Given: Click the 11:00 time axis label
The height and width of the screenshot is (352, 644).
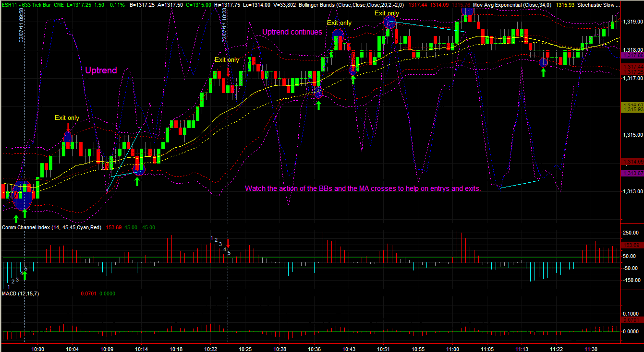Looking at the screenshot, I should click(x=453, y=349).
